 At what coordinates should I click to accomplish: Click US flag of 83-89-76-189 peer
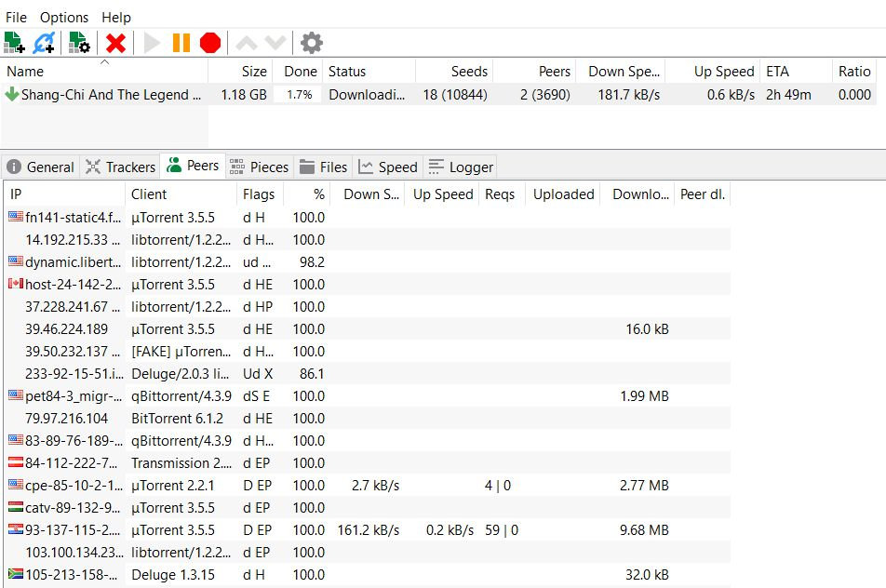coord(15,439)
